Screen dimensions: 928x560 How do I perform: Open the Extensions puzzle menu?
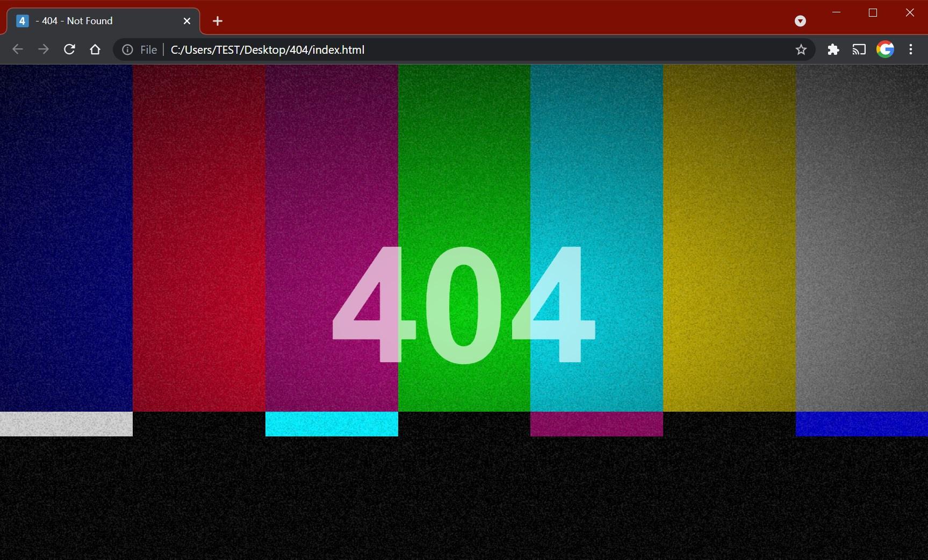click(833, 50)
